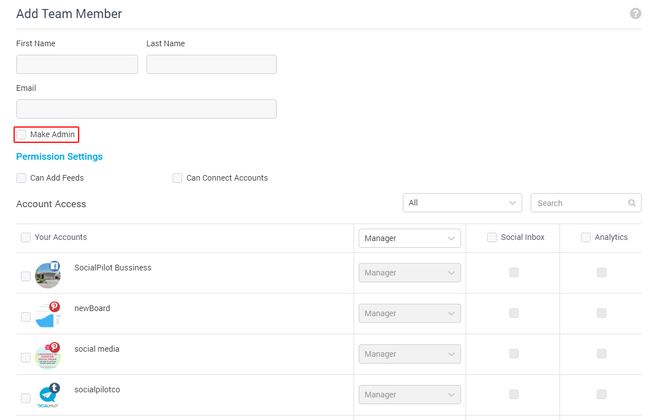The height and width of the screenshot is (420, 654).
Task: Click the Email input field
Action: [x=146, y=108]
